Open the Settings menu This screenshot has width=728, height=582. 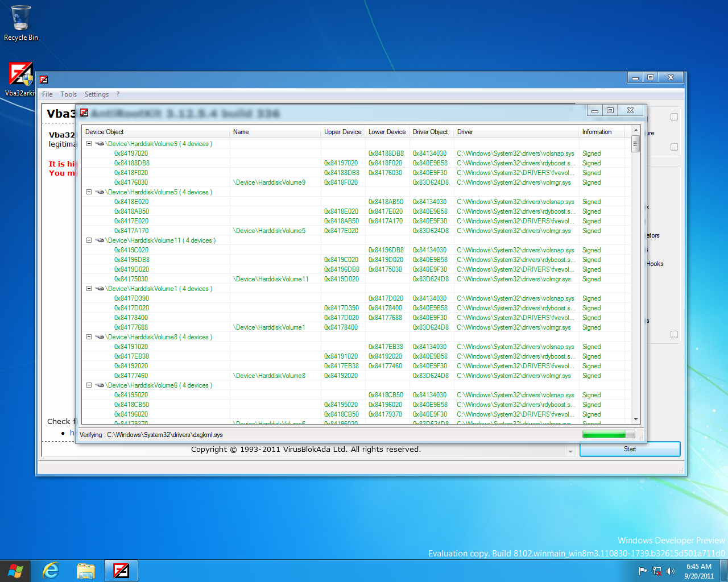coord(97,94)
